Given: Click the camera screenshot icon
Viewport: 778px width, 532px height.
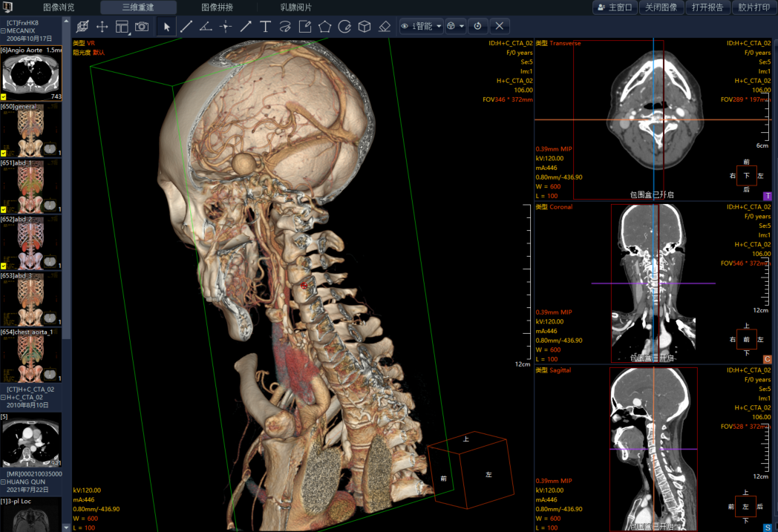Looking at the screenshot, I should click(141, 27).
